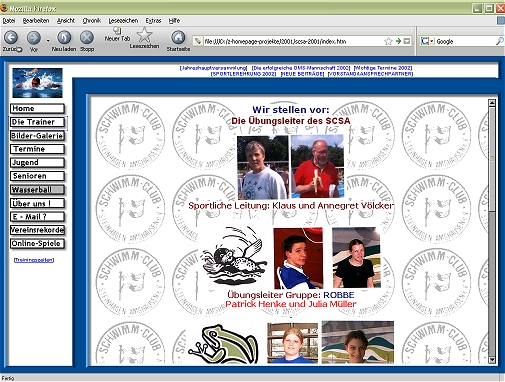Screen dimensions: 505x382
Task: Click the Stopp toolbar icon
Action: point(87,37)
